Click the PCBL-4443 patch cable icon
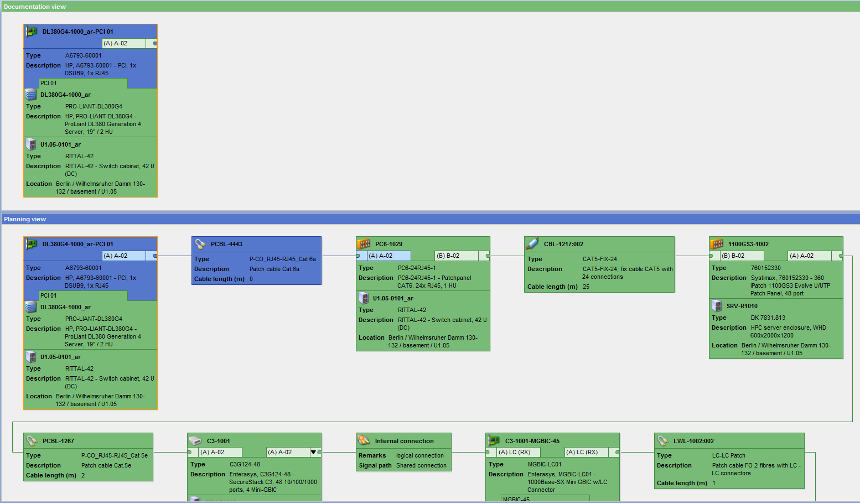Screen dimensions: 860x504 click(200, 244)
